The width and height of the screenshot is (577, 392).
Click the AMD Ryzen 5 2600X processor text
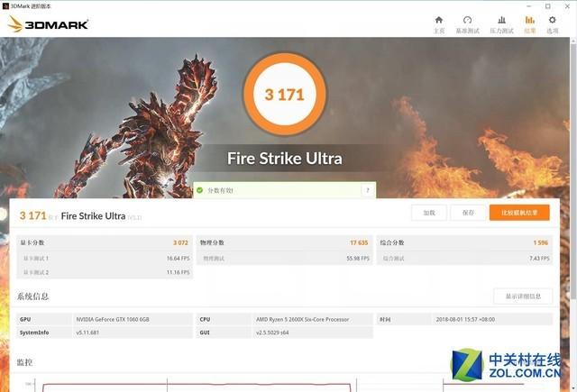pos(303,320)
